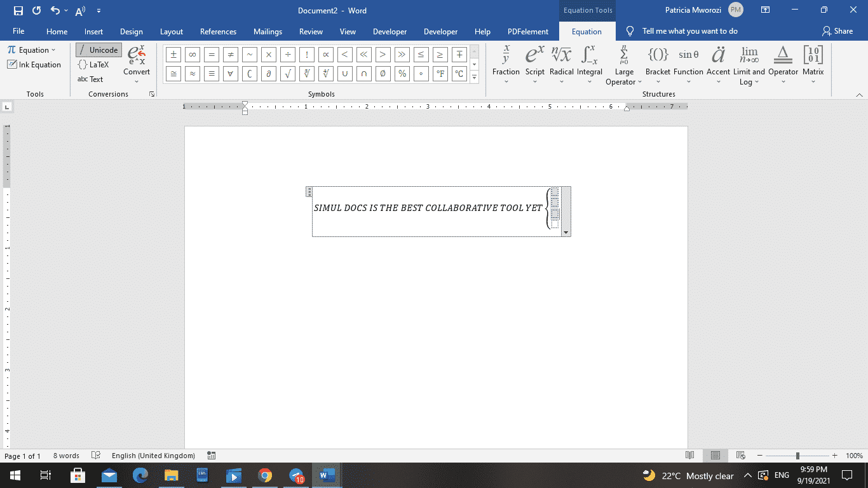Open the Ink Equation tool
868x488 pixels.
(34, 64)
